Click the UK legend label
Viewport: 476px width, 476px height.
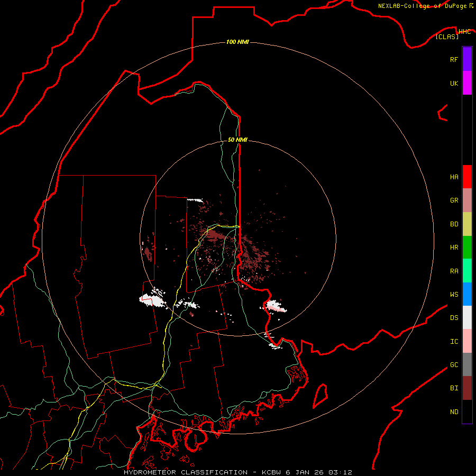[454, 84]
